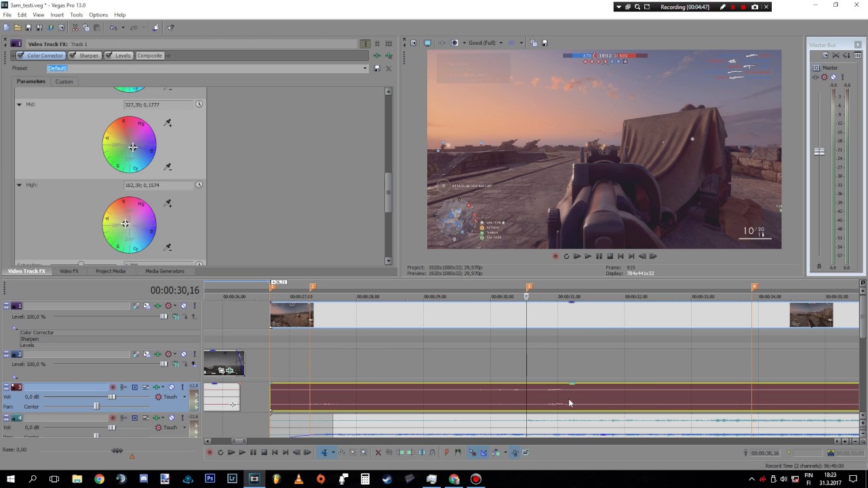Play preview from start in Video Preview

pyautogui.click(x=577, y=256)
